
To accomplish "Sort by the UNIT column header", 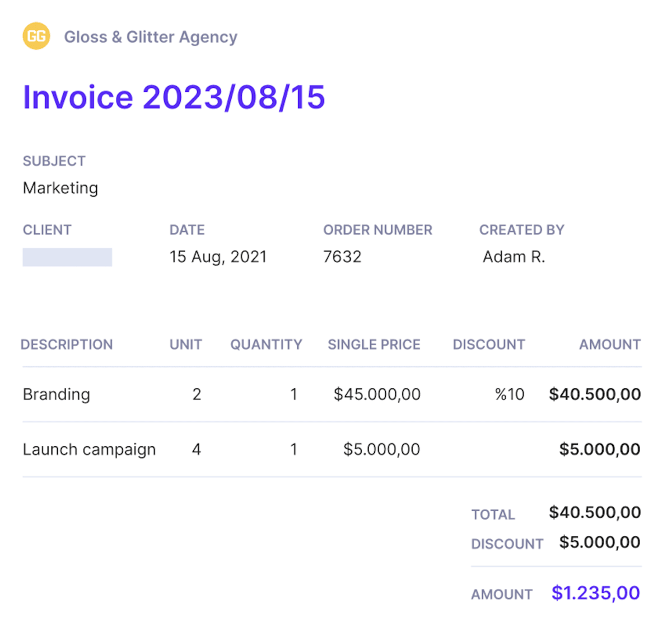I will [x=185, y=344].
